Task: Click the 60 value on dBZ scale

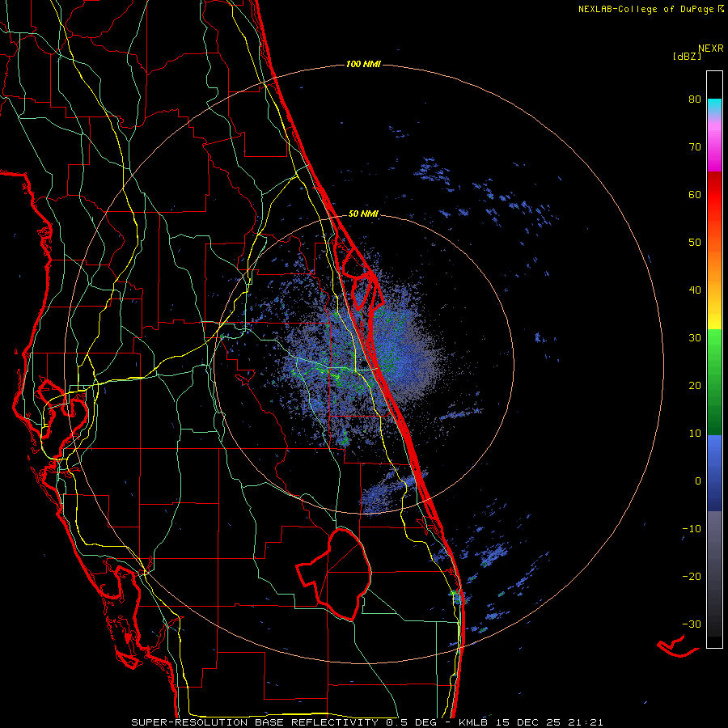Action: pyautogui.click(x=695, y=195)
